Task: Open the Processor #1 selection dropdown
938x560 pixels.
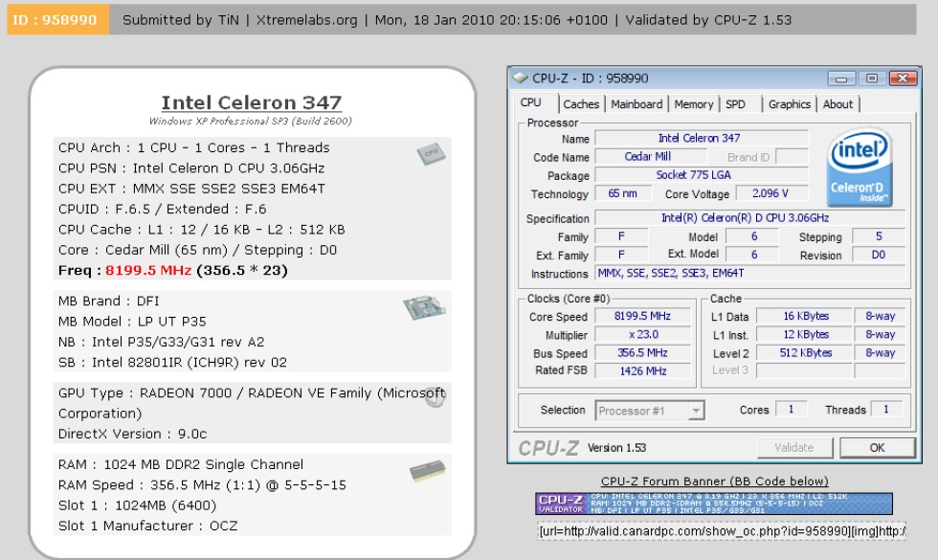Action: [650, 411]
